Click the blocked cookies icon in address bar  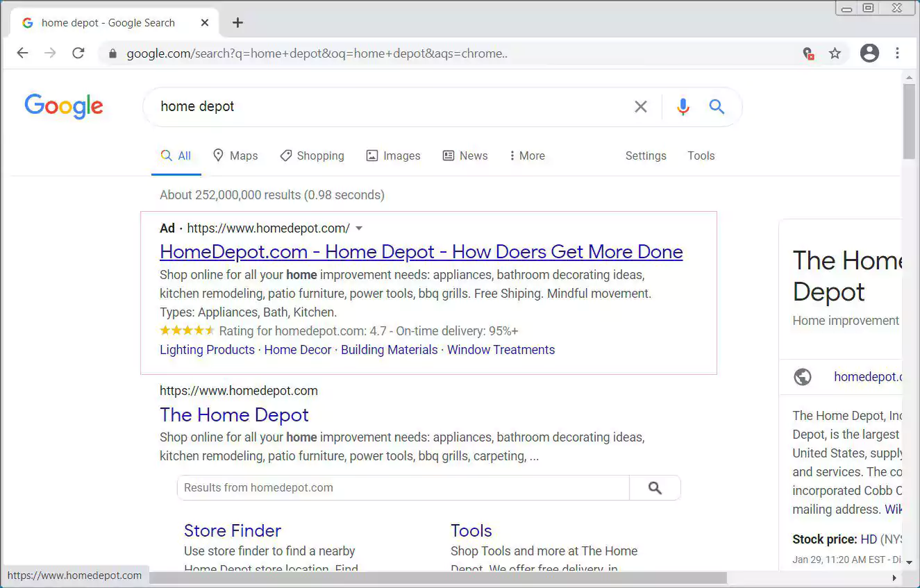click(x=808, y=53)
